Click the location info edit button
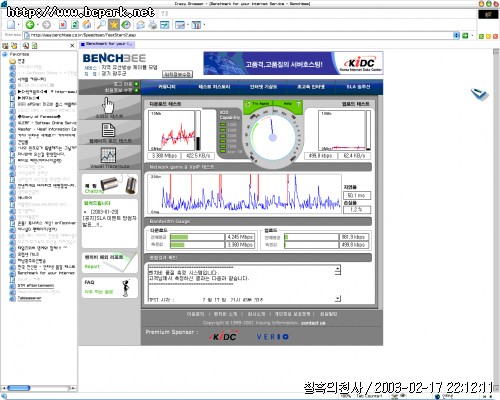 (177, 74)
